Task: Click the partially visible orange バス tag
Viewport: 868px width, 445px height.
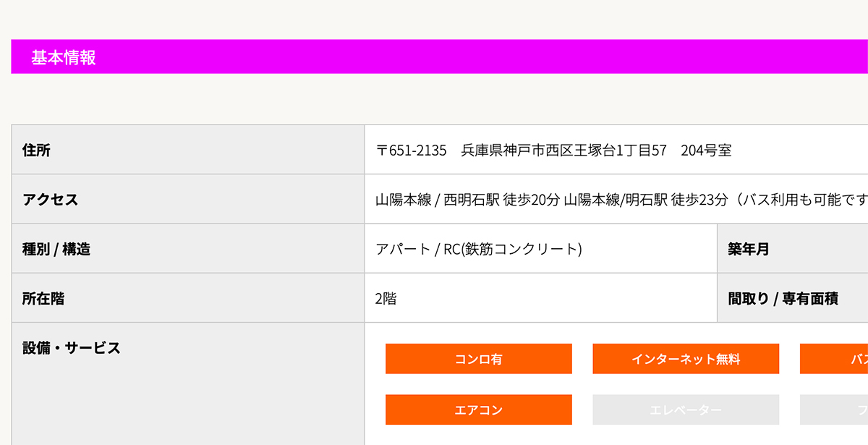Action: click(834, 359)
